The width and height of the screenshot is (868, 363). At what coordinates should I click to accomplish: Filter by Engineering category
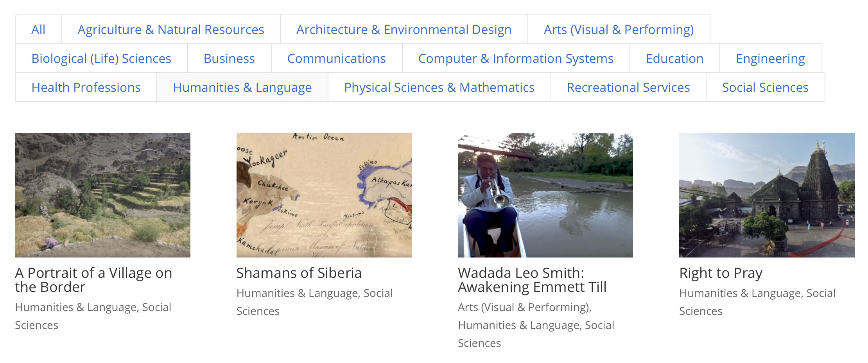click(x=770, y=58)
